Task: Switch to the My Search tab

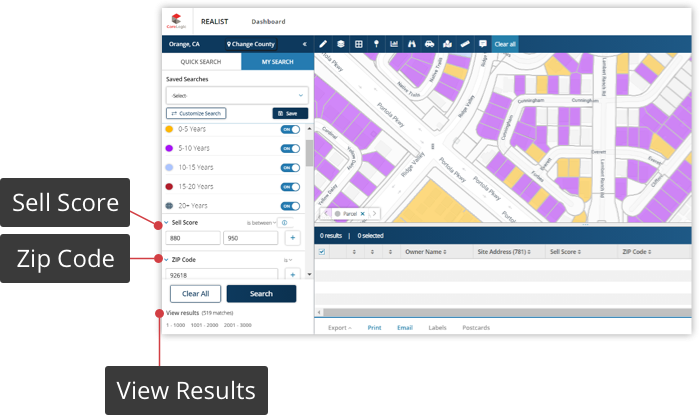Action: point(278,62)
